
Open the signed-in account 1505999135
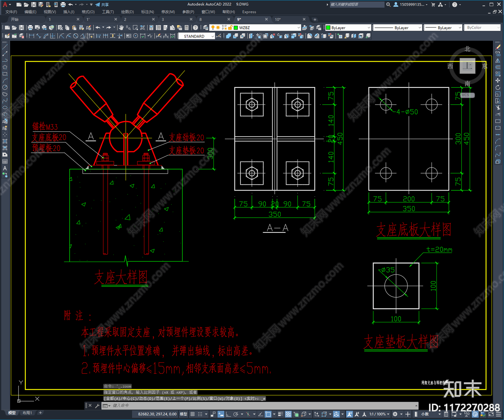pyautogui.click(x=410, y=4)
